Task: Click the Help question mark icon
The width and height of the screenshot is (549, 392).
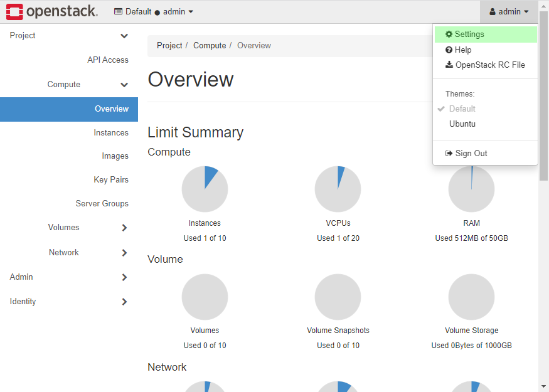Action: [x=449, y=50]
